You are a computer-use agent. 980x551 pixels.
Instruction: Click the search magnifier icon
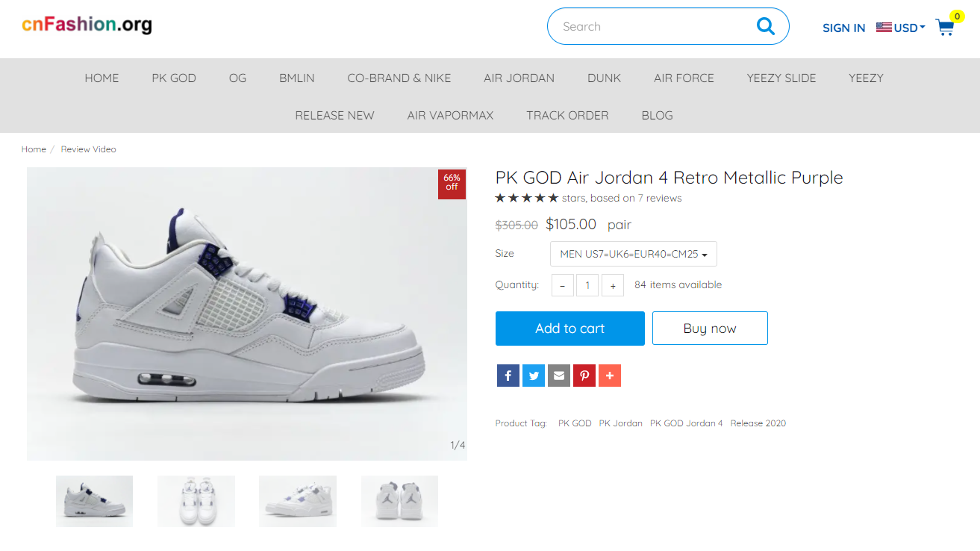[765, 27]
